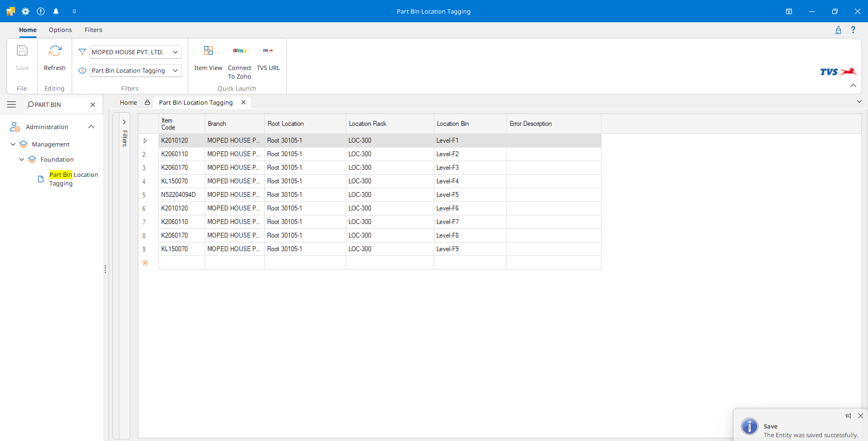Screen dimensions: 868x441
Task: Expand the vertical Filters side panel
Action: click(124, 122)
